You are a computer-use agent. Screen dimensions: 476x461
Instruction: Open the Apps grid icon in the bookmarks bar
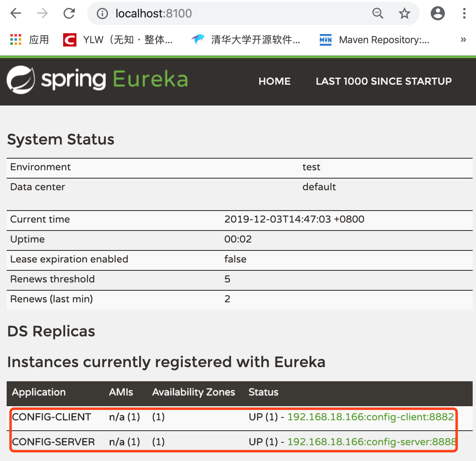pyautogui.click(x=16, y=40)
